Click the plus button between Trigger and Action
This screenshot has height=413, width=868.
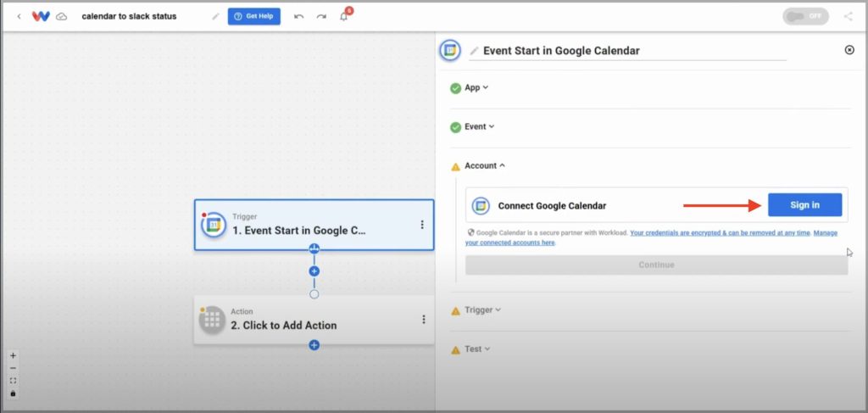314,271
